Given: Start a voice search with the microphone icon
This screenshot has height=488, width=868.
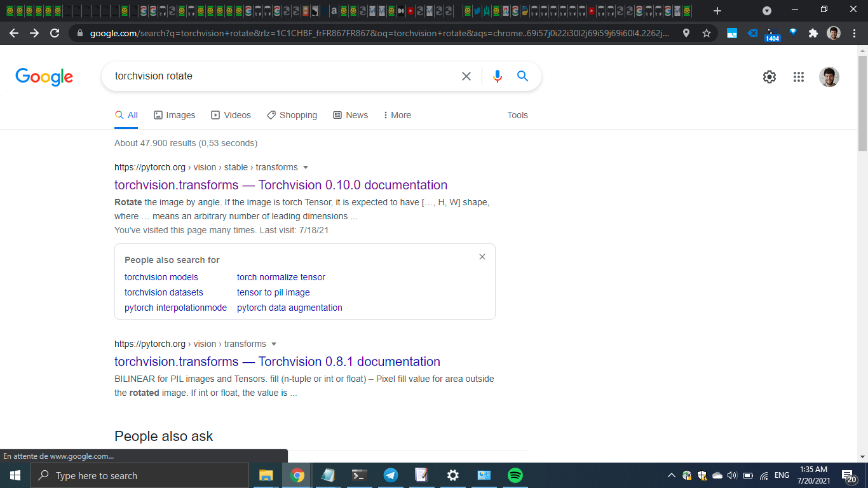Looking at the screenshot, I should click(x=497, y=76).
